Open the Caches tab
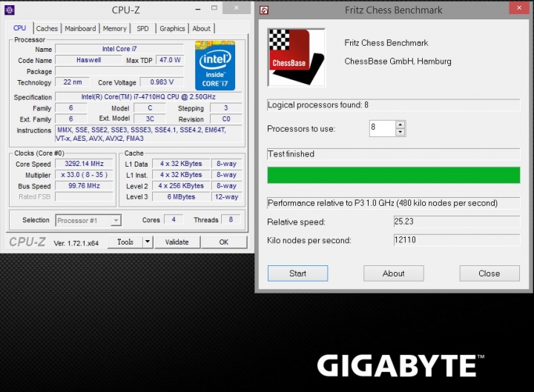Viewport: 534px width, 392px height. click(47, 29)
